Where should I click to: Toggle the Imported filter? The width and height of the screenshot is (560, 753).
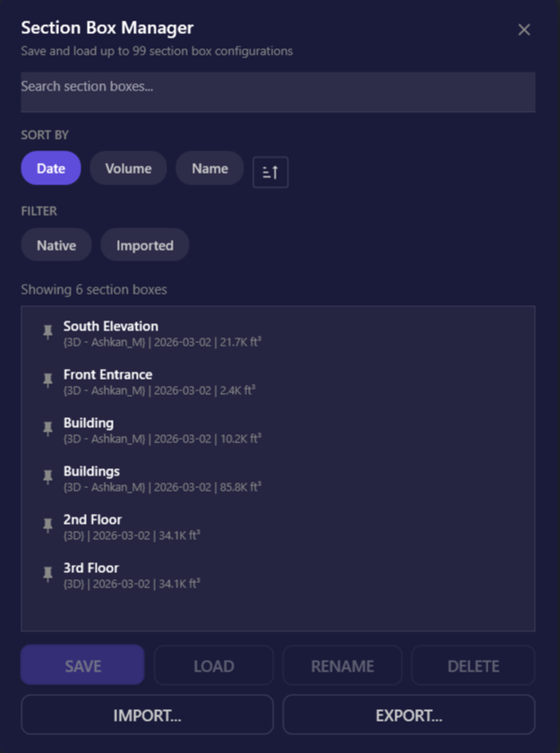pos(144,244)
